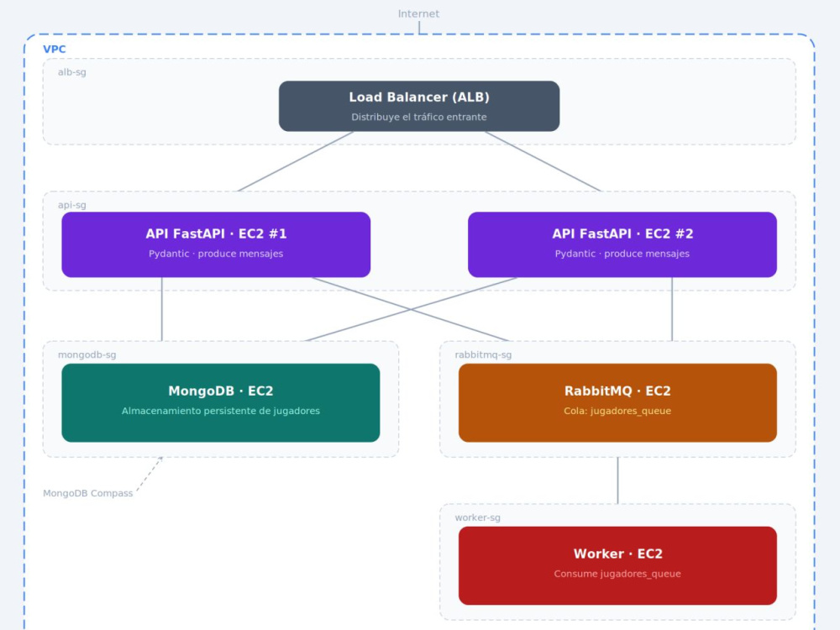Viewport: 840px width, 630px height.
Task: Click the Load Balancer (ALB) node
Action: 419,106
